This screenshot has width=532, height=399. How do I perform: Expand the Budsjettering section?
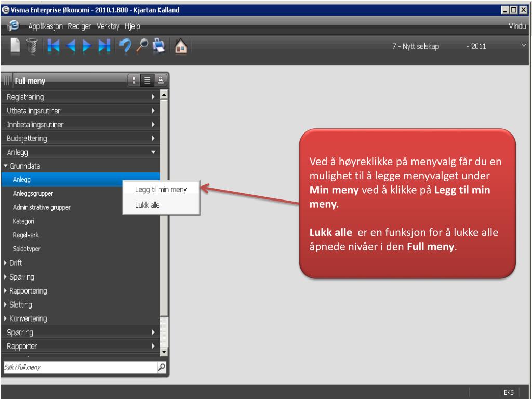81,138
